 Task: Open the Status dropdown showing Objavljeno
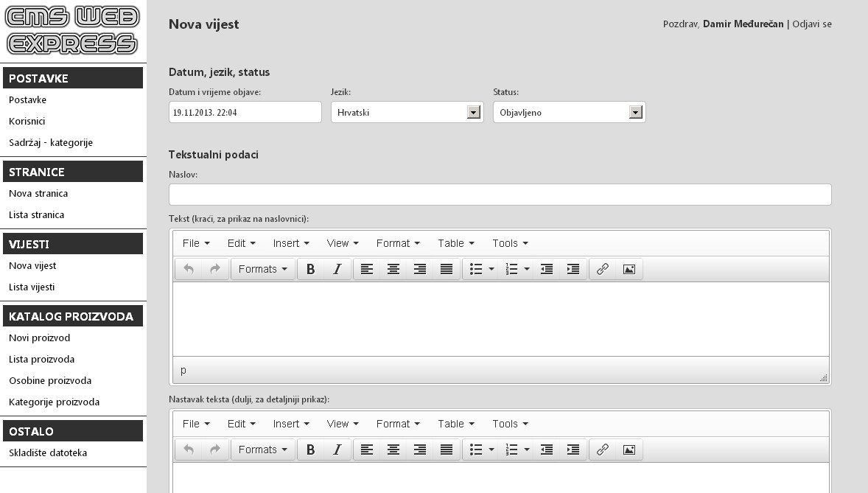pyautogui.click(x=634, y=111)
